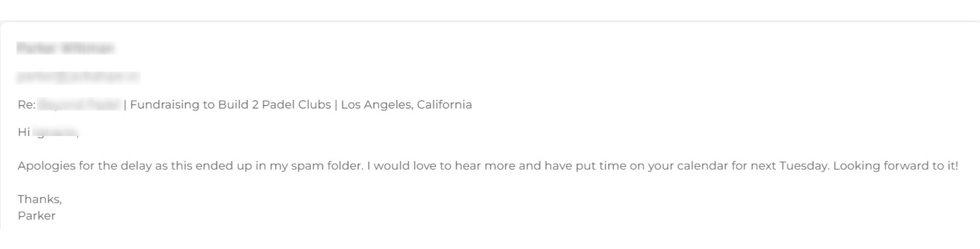Click the blurred sender name at top

pos(65,48)
